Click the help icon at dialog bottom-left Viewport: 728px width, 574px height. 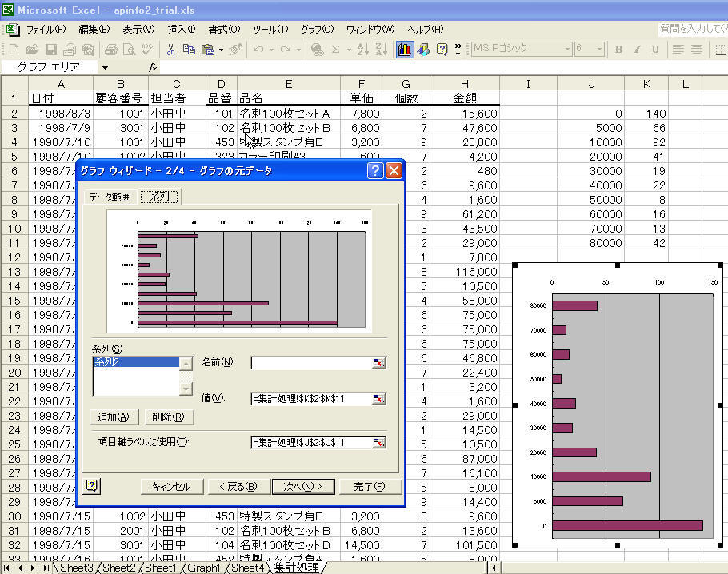92,486
